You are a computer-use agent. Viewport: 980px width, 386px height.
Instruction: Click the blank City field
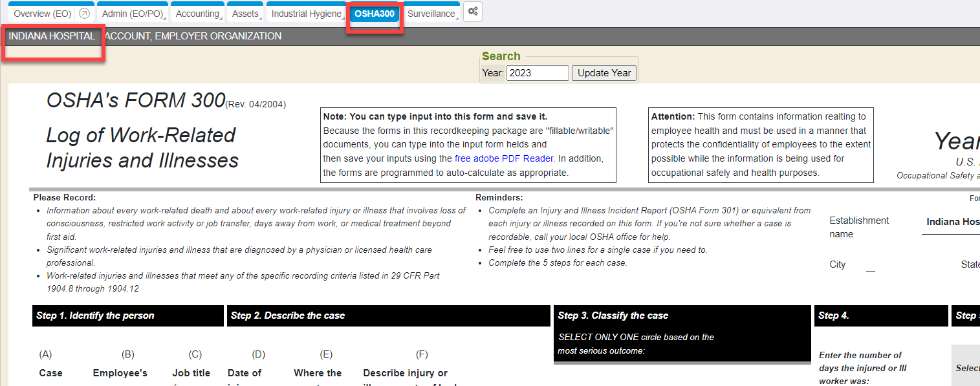click(x=870, y=265)
